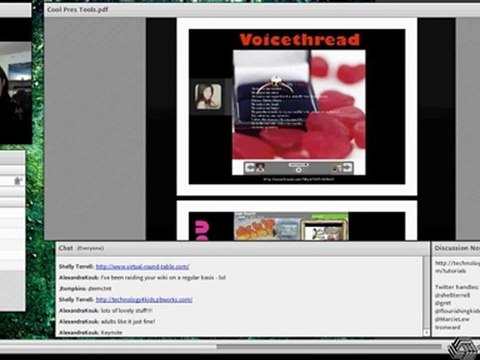The width and height of the screenshot is (480, 360).
Task: Click the Discussion Notes pod title
Action: (x=457, y=248)
